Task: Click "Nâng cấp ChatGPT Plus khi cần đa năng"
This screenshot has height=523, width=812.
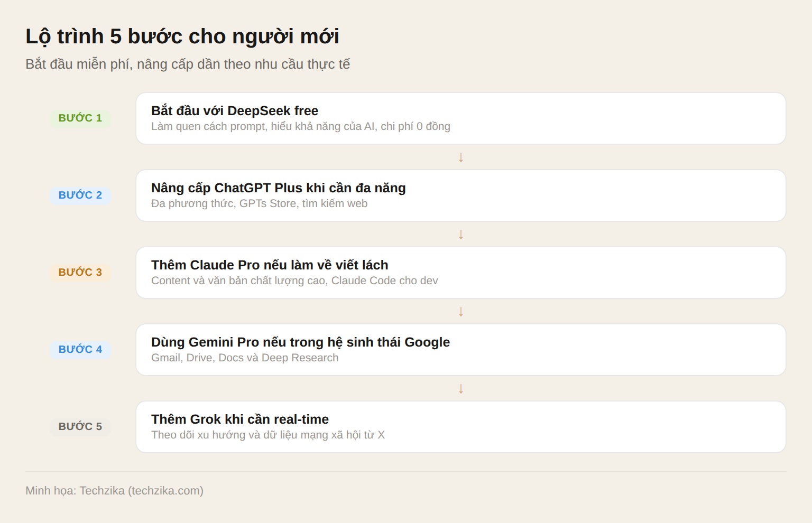Action: [279, 188]
